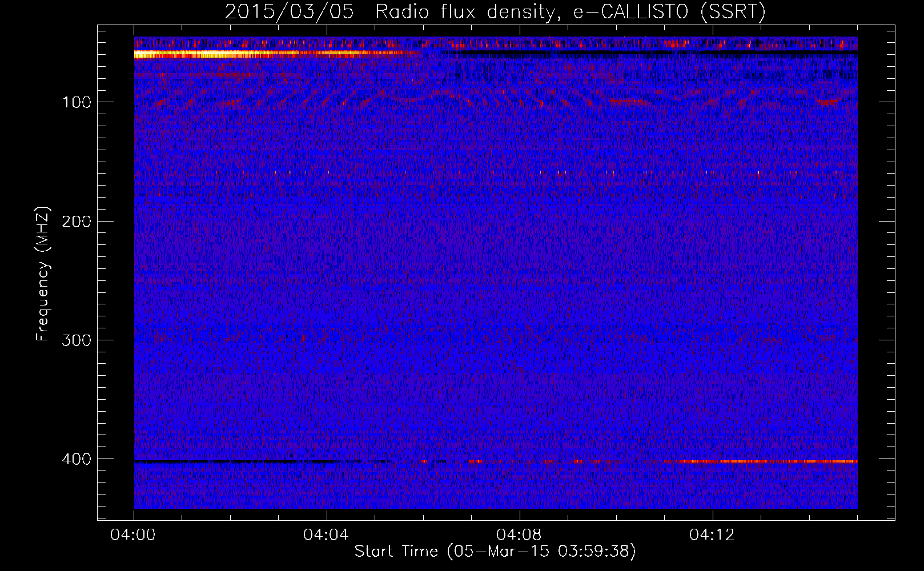The image size is (924, 571).
Task: Click the '04:04' time tick label
Action: [326, 535]
